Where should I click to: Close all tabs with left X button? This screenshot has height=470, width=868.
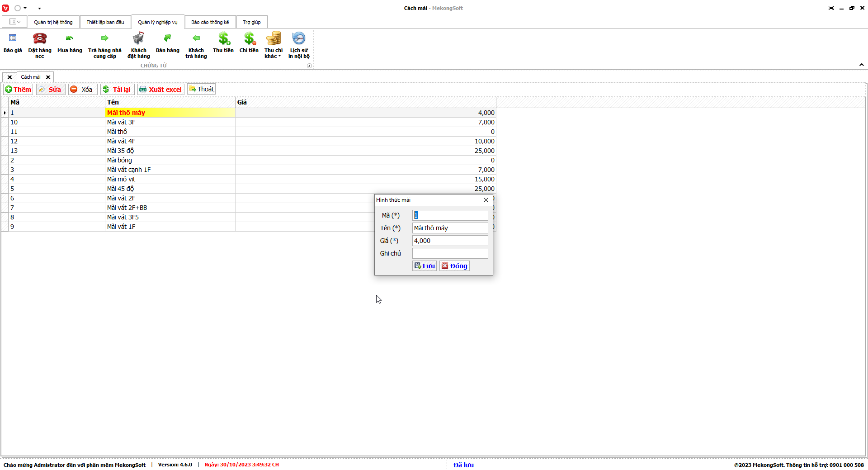(x=9, y=77)
